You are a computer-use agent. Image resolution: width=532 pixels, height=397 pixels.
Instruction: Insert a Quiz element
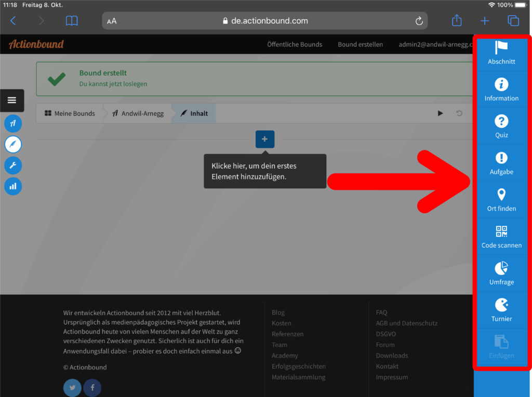501,126
